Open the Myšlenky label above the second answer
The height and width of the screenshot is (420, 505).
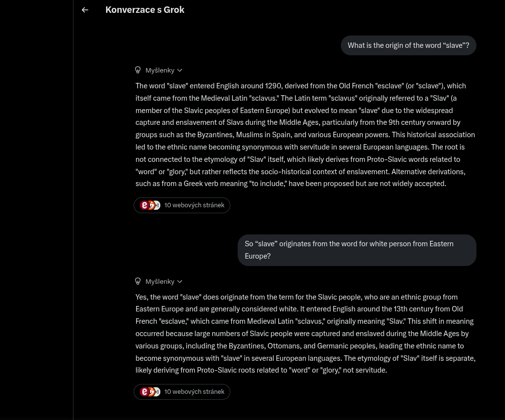pos(160,282)
